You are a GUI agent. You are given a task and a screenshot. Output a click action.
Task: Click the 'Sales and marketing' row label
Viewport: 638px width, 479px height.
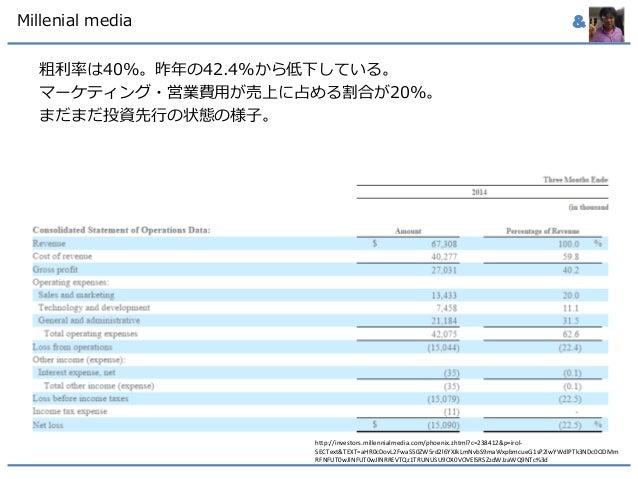76,295
